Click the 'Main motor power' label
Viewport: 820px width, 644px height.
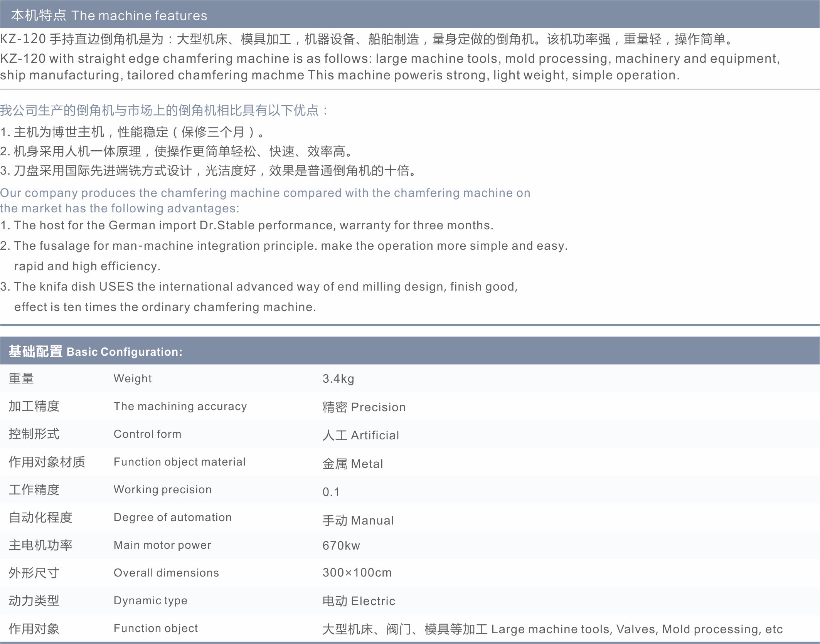tap(162, 545)
